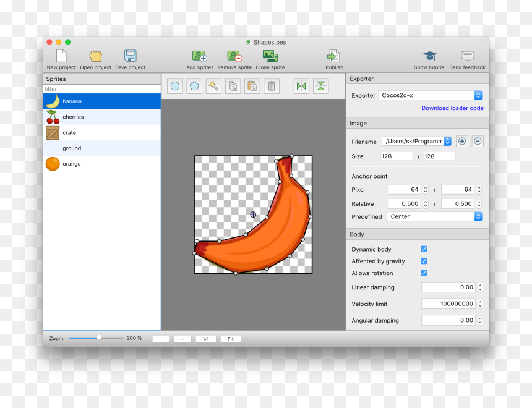Zoom out with the minus button
Screen dimensions: 532x408
(160, 339)
